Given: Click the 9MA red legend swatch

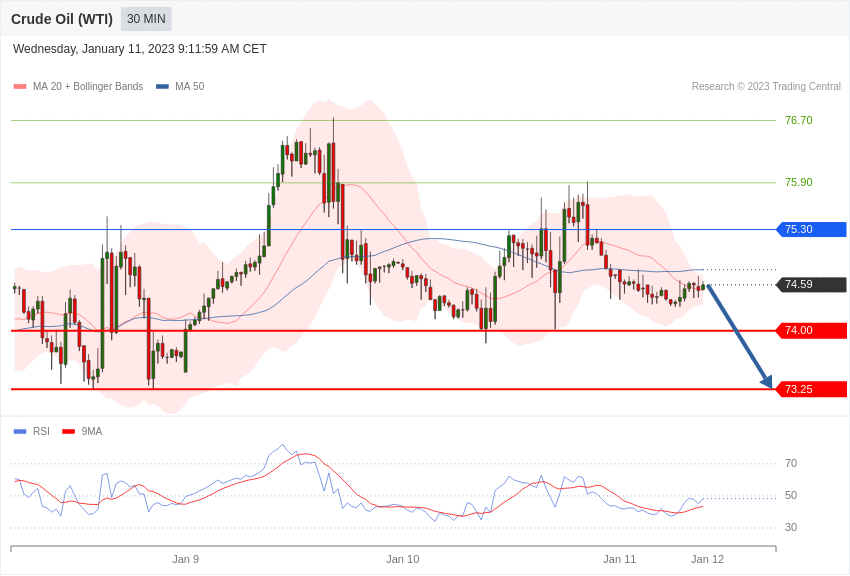Looking at the screenshot, I should 69,431.
